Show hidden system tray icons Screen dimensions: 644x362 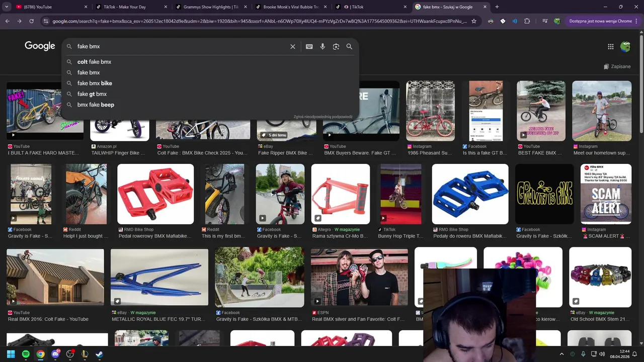[x=562, y=354]
